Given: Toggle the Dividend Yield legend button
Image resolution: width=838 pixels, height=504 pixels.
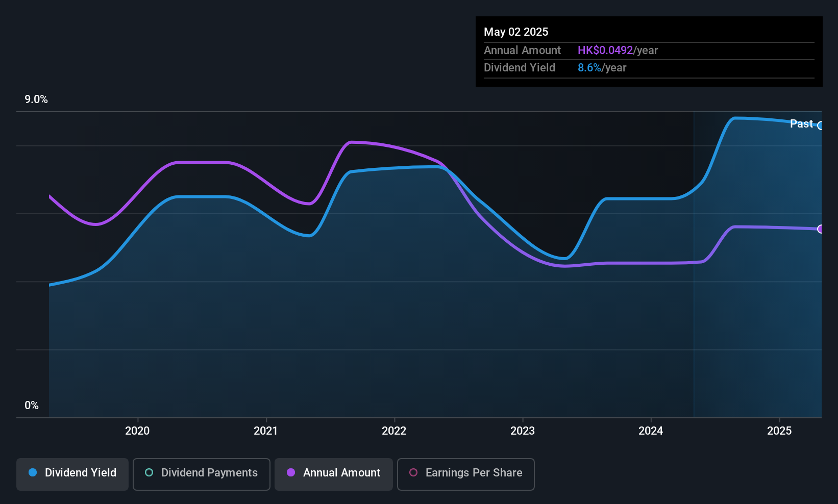Looking at the screenshot, I should coord(72,474).
